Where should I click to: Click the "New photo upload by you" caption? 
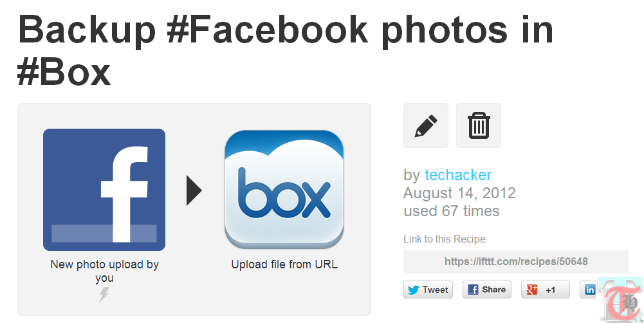click(x=104, y=271)
